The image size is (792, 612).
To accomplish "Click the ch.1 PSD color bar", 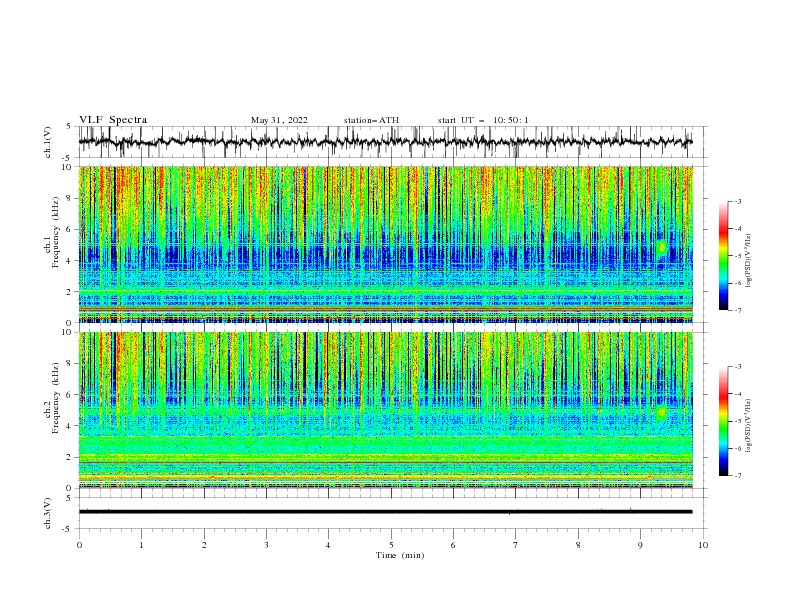I will 723,256.
